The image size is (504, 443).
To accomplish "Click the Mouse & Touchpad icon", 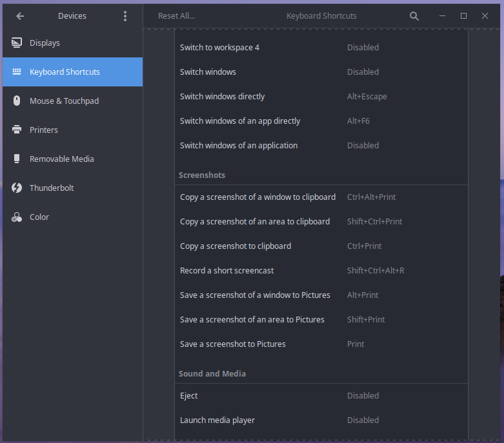I will point(17,101).
